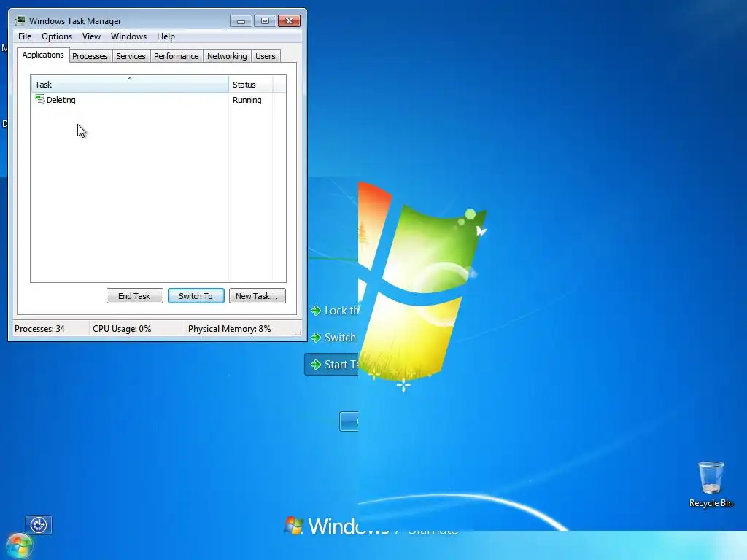Image resolution: width=747 pixels, height=560 pixels.
Task: Switch to the Networking tab
Action: [228, 56]
